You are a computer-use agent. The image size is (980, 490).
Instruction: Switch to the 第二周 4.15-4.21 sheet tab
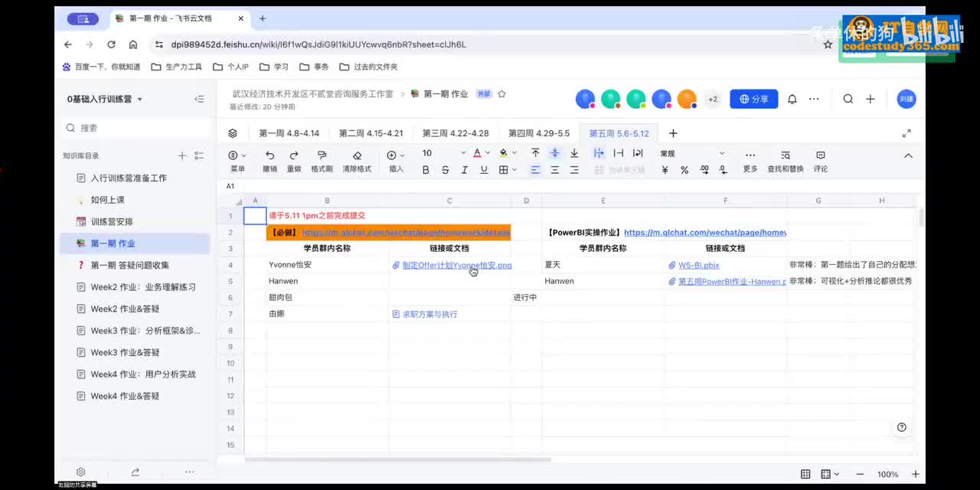(371, 133)
